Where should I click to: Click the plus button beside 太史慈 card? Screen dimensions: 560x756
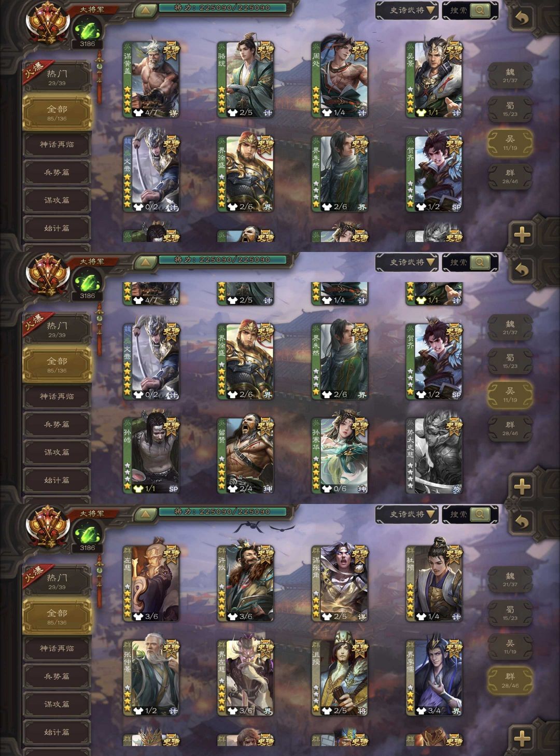522,486
